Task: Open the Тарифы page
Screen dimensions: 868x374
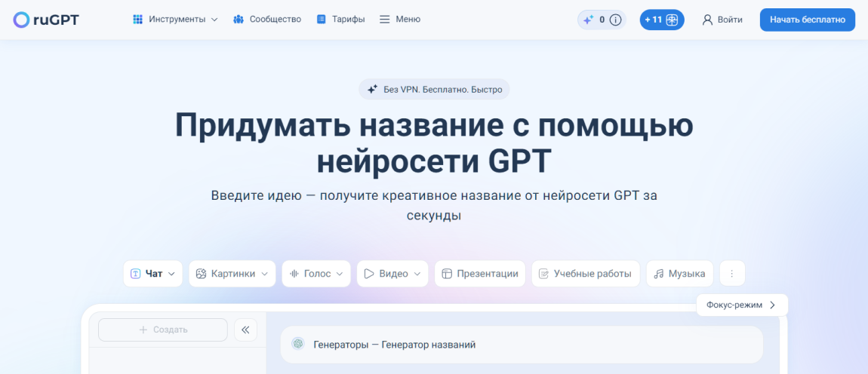Action: [x=340, y=20]
